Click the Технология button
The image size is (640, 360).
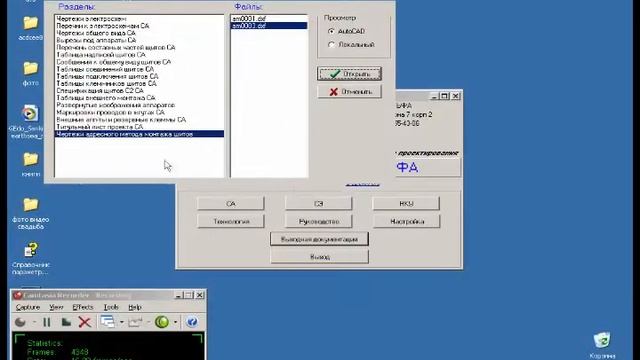[231, 221]
